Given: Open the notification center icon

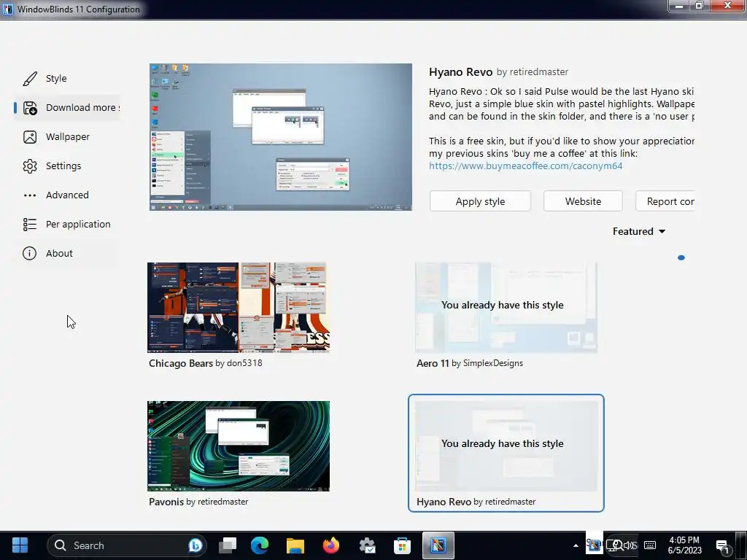Looking at the screenshot, I should click(723, 546).
